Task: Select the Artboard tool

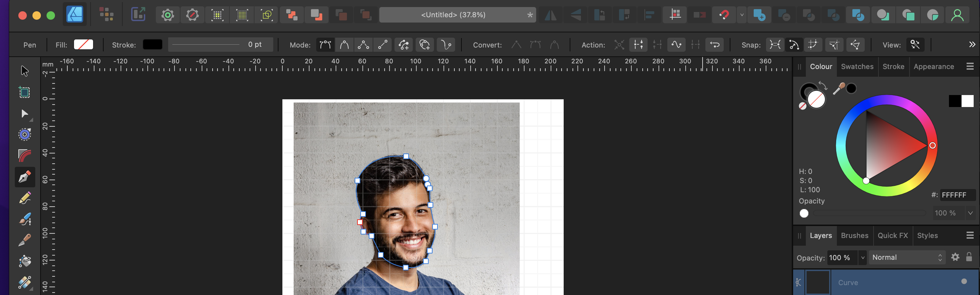Action: (25, 92)
